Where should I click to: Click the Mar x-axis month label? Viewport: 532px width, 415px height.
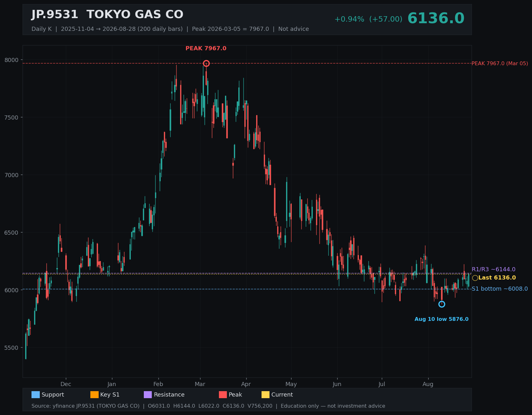coord(200,384)
